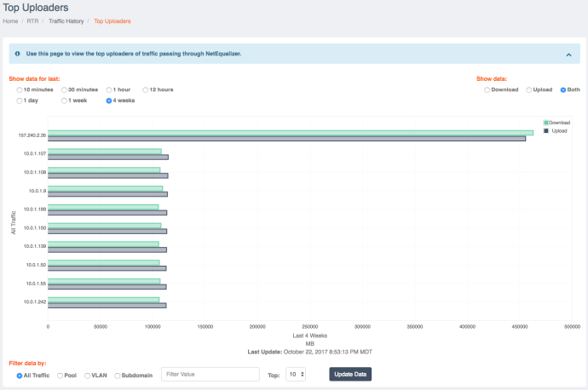
Task: Choose the 12 hours time range
Action: 147,89
